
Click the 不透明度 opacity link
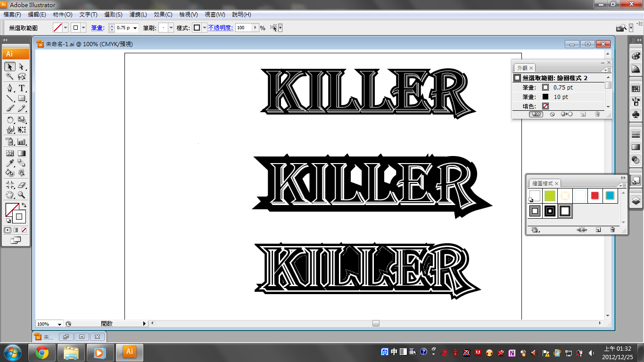220,28
